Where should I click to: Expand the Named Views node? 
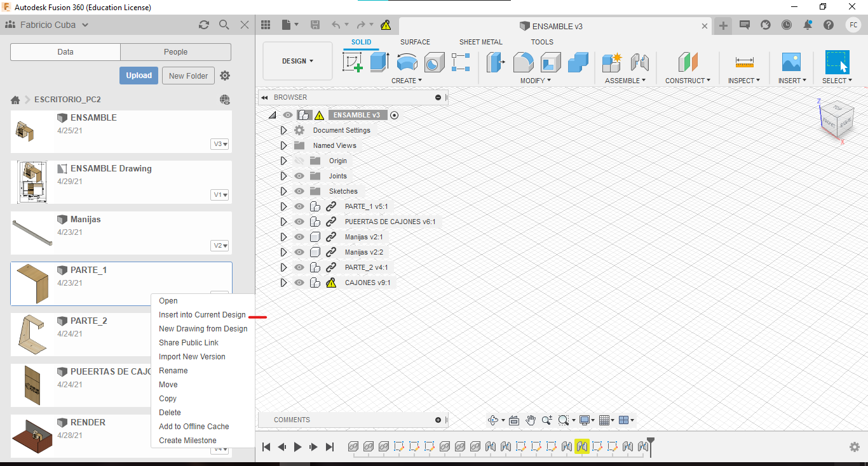click(284, 145)
